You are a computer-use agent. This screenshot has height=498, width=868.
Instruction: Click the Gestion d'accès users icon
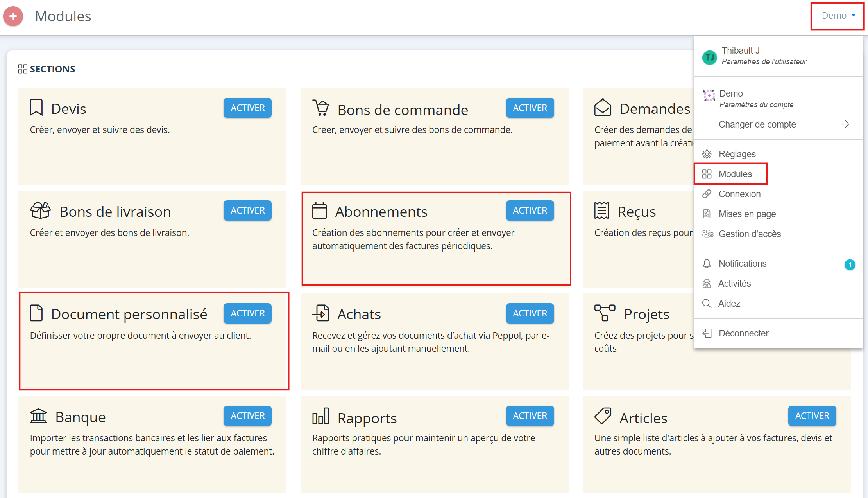pyautogui.click(x=708, y=234)
